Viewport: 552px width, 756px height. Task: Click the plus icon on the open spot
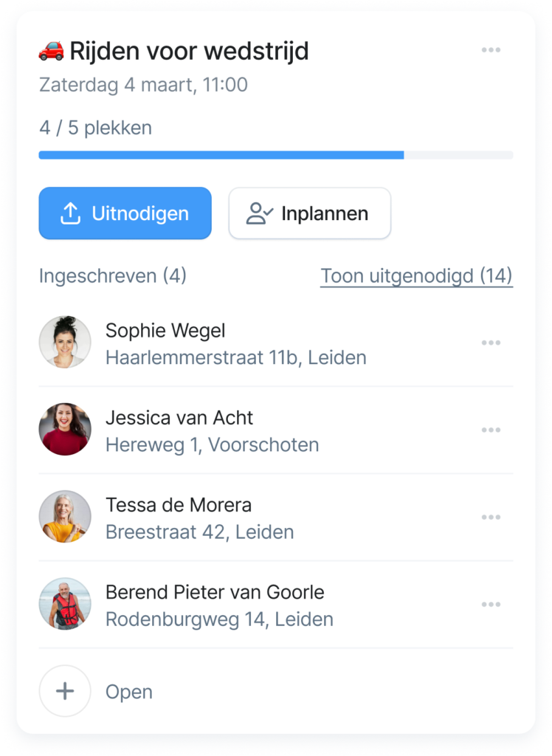coord(65,691)
